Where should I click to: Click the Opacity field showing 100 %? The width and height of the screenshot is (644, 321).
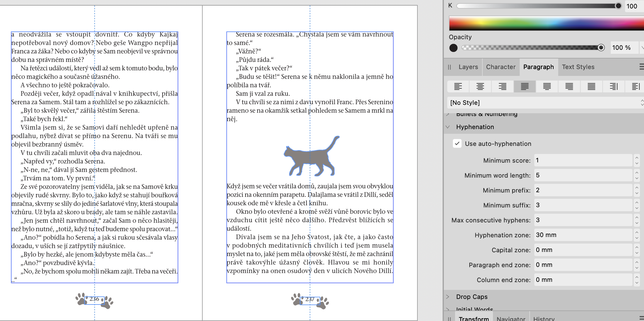pyautogui.click(x=624, y=48)
